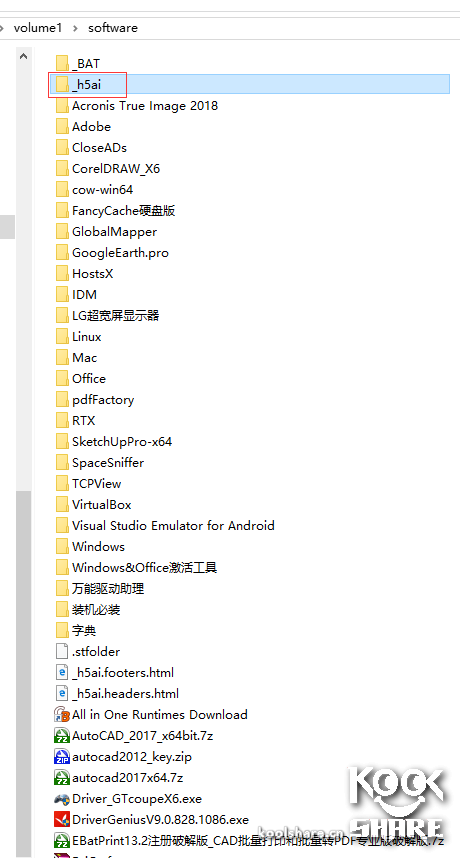The width and height of the screenshot is (460, 858).
Task: Click the autocad2017x64.7z archive icon
Action: click(62, 777)
